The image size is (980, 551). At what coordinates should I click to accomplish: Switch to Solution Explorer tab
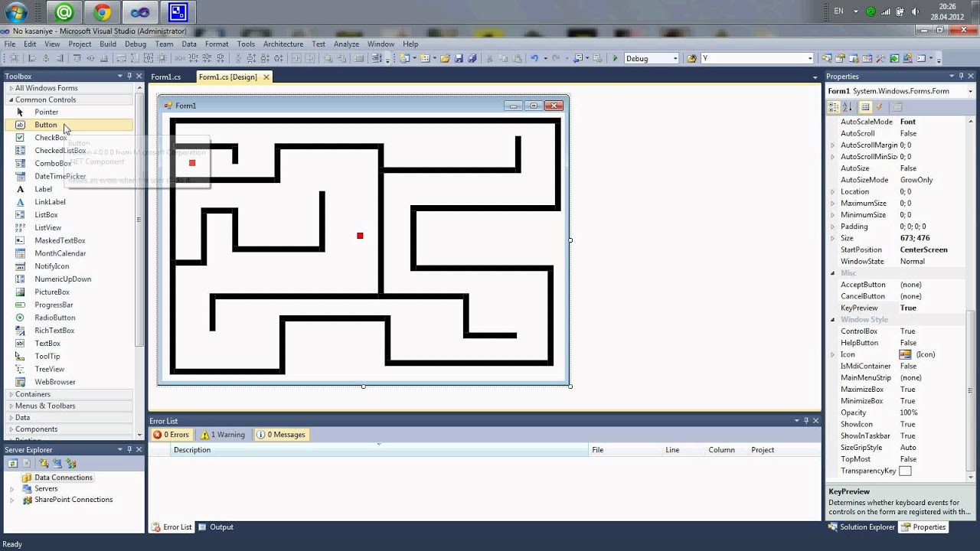[862, 527]
